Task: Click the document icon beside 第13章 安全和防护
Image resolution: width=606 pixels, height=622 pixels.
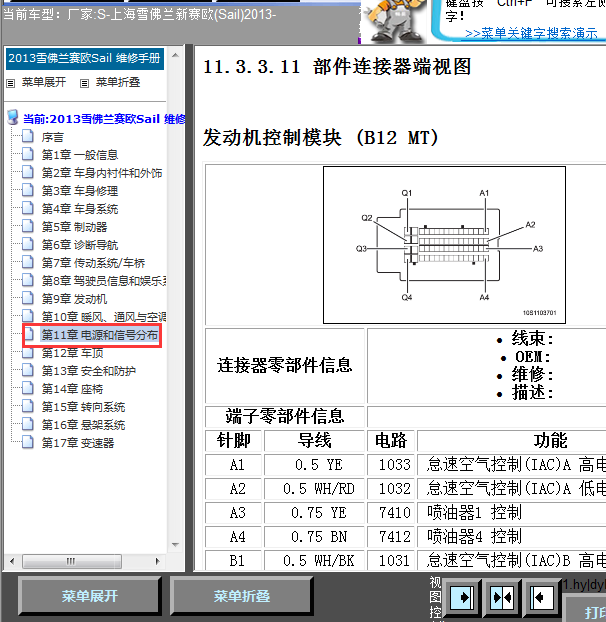Action: click(28, 370)
